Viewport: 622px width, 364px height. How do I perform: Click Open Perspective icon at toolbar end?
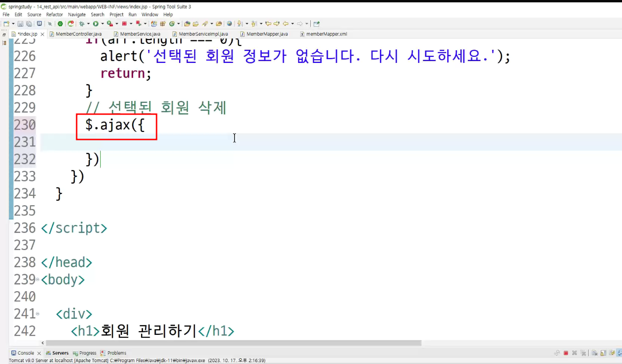coord(316,23)
